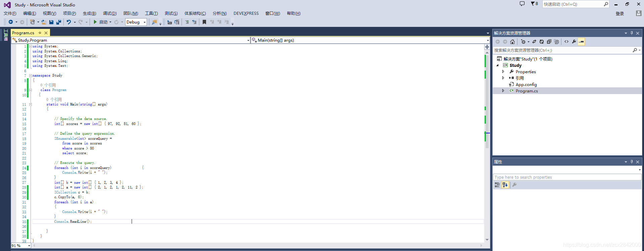Viewport: 644px width, 251px height.
Task: Open notifications flag showing 8
Action: (534, 4)
